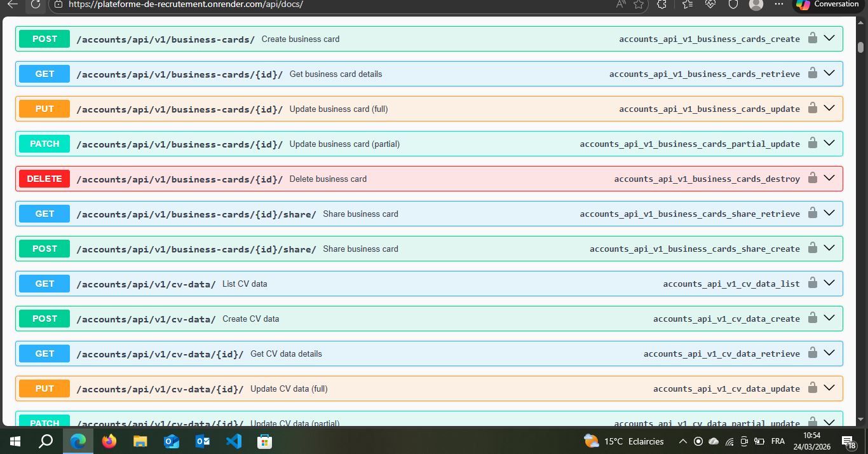Add page to favorites with star icon
The image size is (868, 454).
click(639, 4)
